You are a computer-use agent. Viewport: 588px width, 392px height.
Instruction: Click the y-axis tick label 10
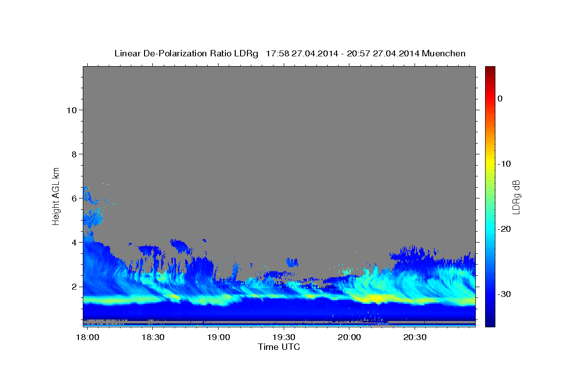tap(71, 110)
